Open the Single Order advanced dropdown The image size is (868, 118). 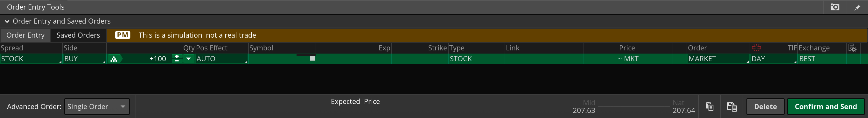pos(97,107)
